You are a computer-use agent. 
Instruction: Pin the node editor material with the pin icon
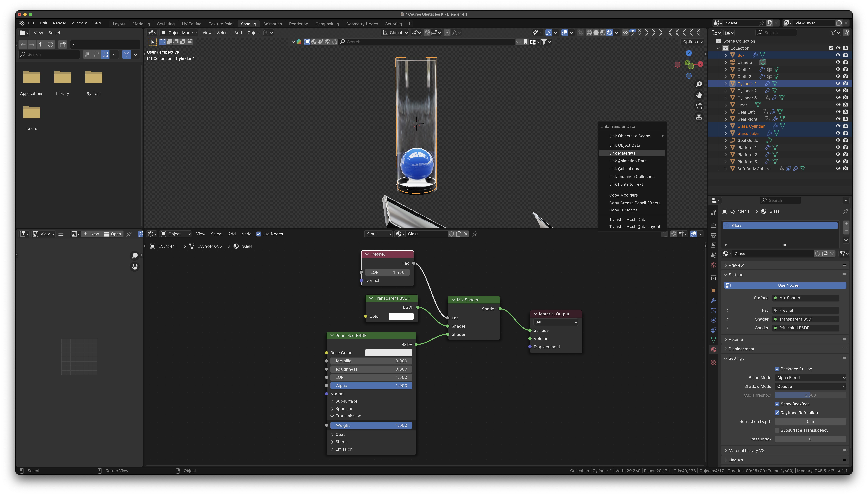[475, 234]
